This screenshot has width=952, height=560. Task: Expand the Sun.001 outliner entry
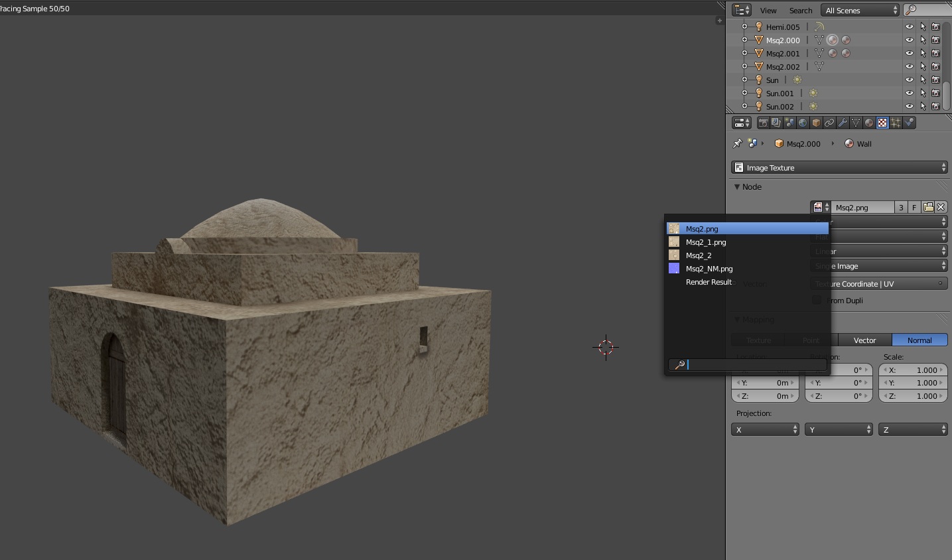(744, 93)
